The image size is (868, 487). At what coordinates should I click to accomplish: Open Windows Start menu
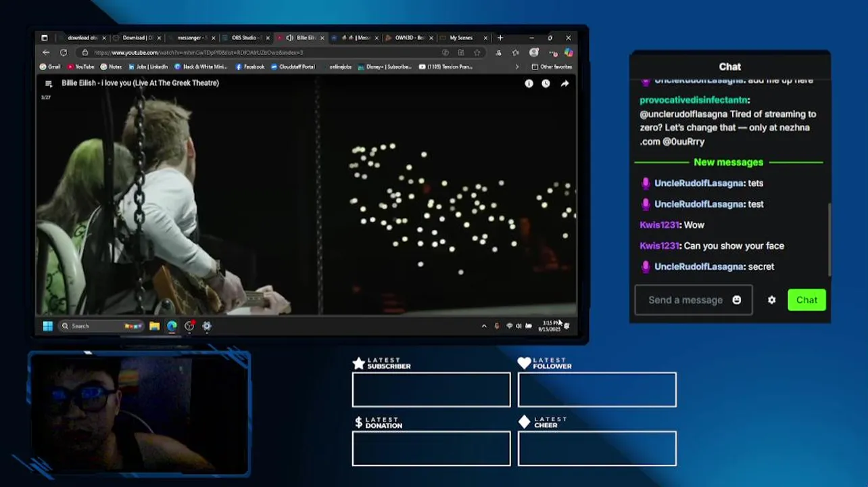pos(47,326)
